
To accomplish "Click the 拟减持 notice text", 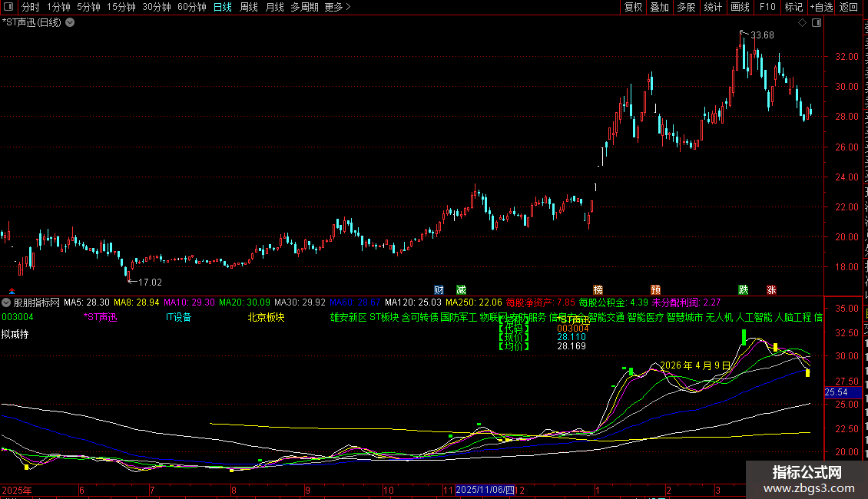I will (15, 334).
